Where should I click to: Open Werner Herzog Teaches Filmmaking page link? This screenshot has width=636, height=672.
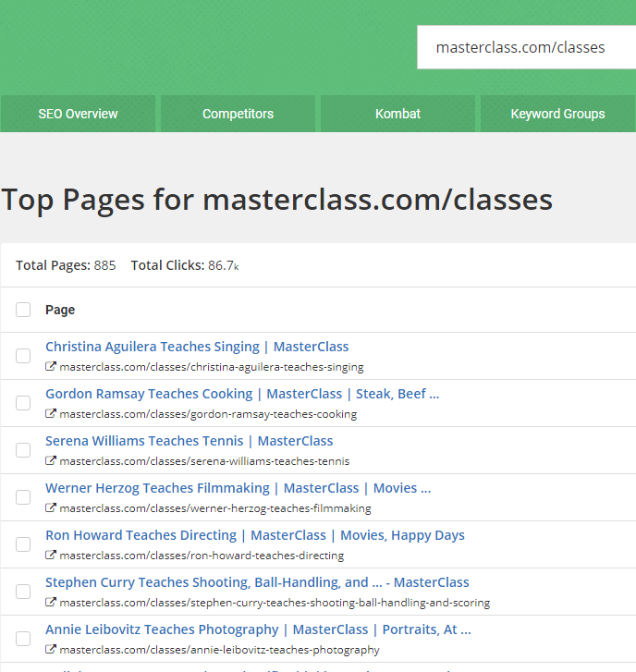(x=238, y=488)
